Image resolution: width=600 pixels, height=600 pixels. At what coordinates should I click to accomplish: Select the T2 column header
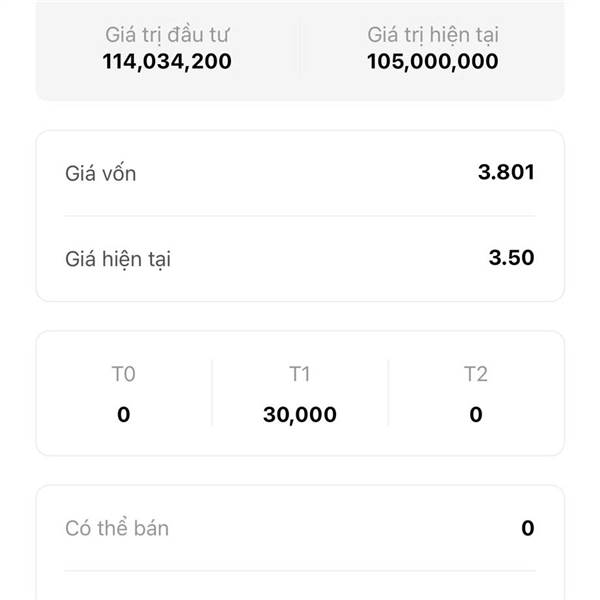pos(476,375)
